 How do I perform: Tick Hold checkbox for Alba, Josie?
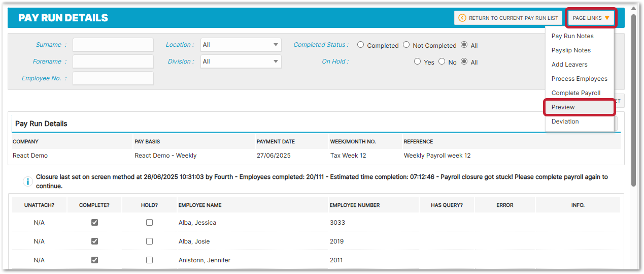149,241
